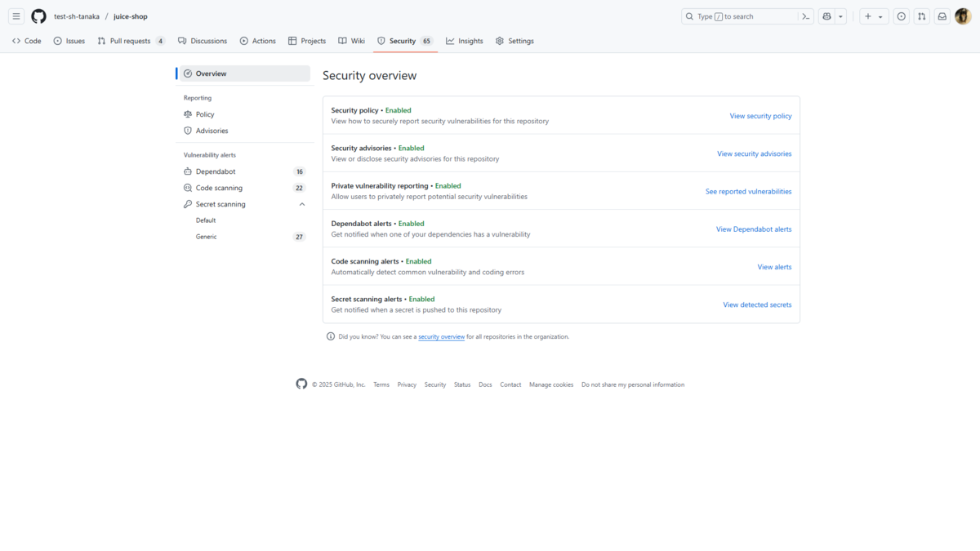This screenshot has height=551, width=980.
Task: Click View Dependabot alerts link
Action: pos(754,229)
